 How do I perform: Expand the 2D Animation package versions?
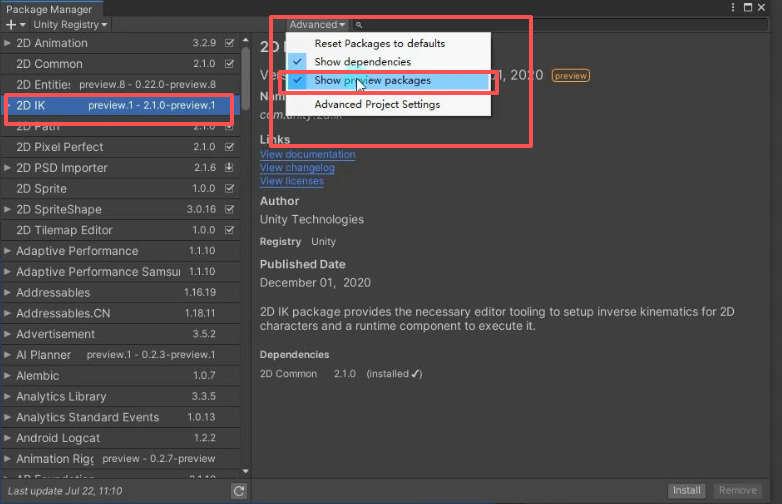pyautogui.click(x=7, y=43)
